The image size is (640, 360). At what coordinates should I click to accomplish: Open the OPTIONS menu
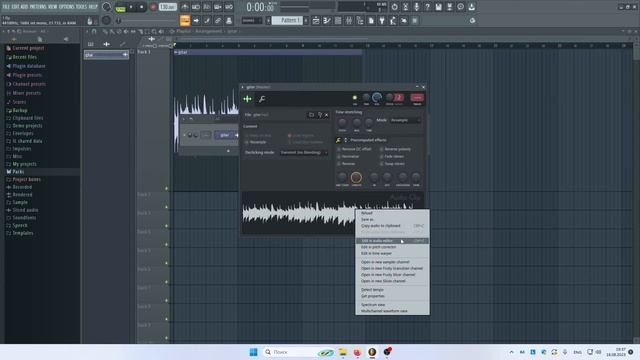pos(67,7)
